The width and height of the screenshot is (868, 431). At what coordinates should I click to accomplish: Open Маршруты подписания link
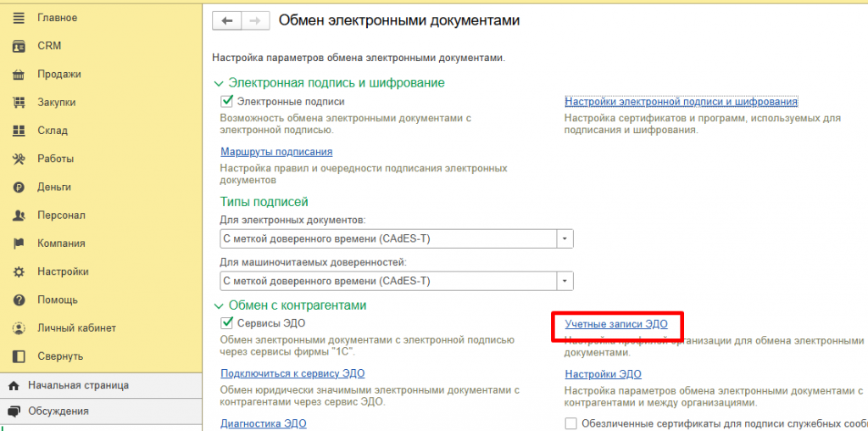pyautogui.click(x=276, y=152)
